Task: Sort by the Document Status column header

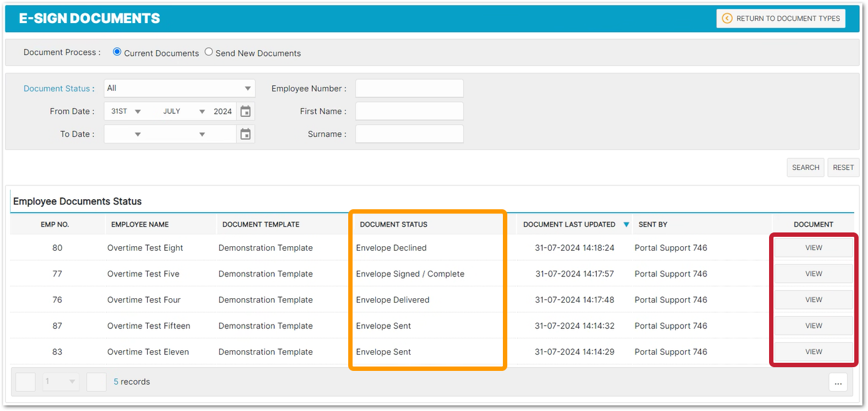Action: point(394,224)
